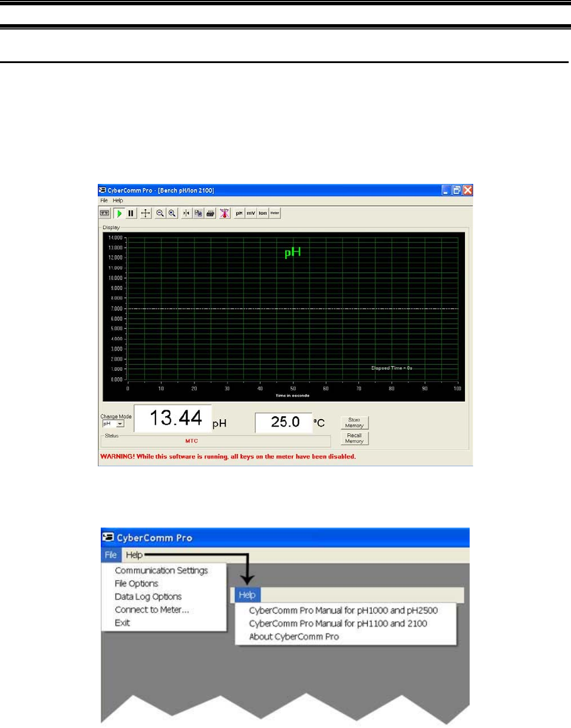The height and width of the screenshot is (728, 571).
Task: Select Communication Settings from File menu
Action: coord(161,571)
